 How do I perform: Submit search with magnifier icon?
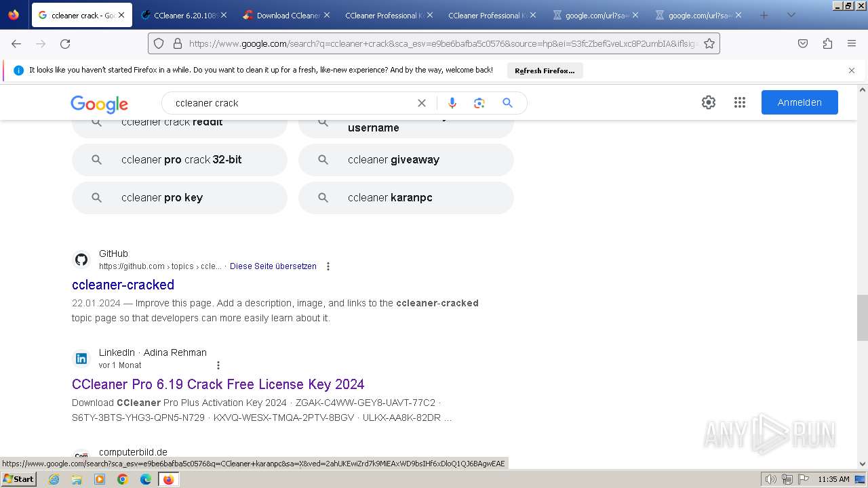coord(507,103)
